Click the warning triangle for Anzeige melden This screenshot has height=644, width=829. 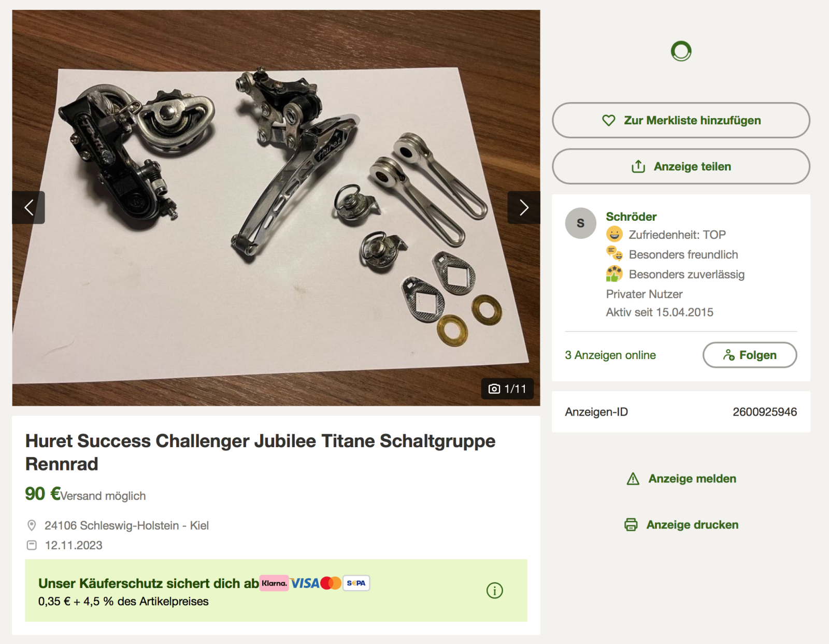(x=633, y=479)
